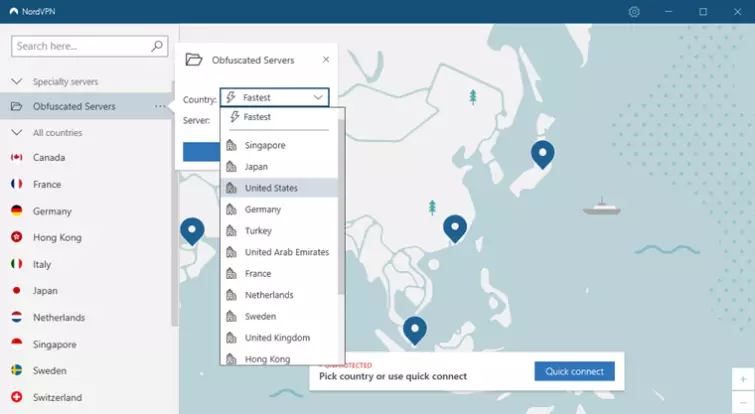Zoom in the map with plus button
This screenshot has height=414, width=755.
click(x=743, y=379)
